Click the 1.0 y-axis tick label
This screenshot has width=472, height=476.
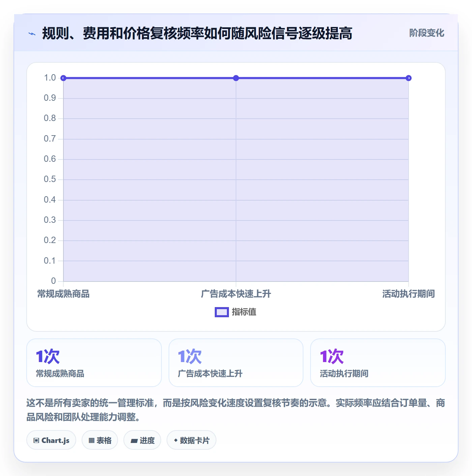[x=50, y=78]
